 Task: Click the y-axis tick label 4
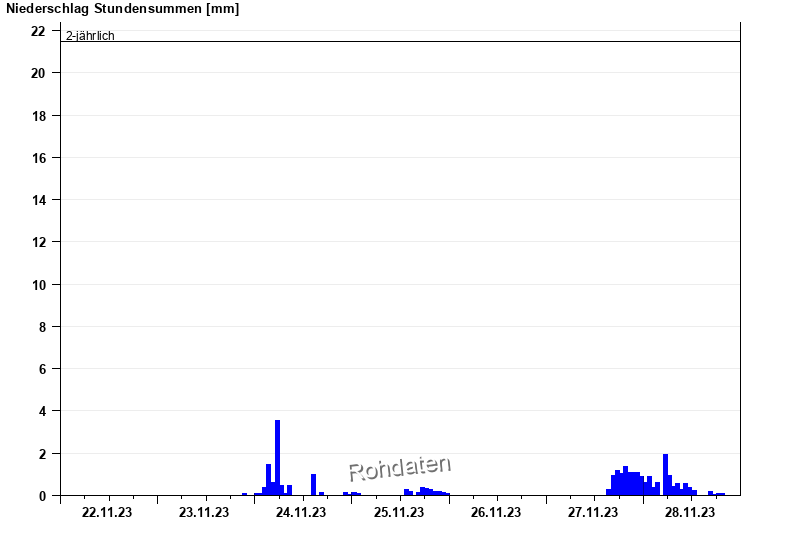pos(42,411)
